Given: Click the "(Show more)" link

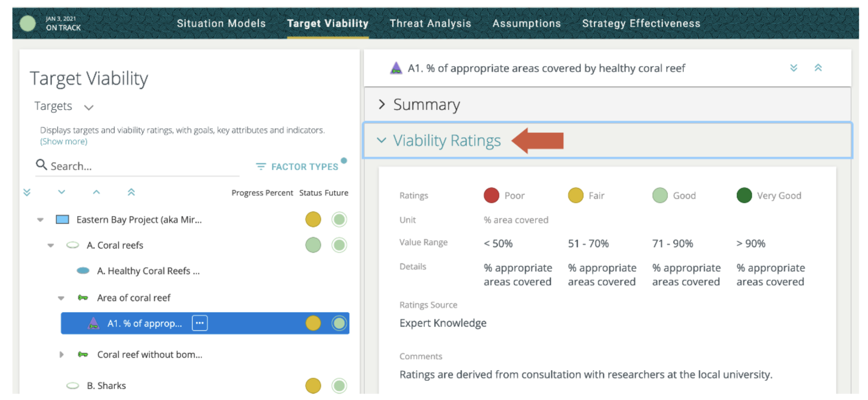Looking at the screenshot, I should (64, 141).
